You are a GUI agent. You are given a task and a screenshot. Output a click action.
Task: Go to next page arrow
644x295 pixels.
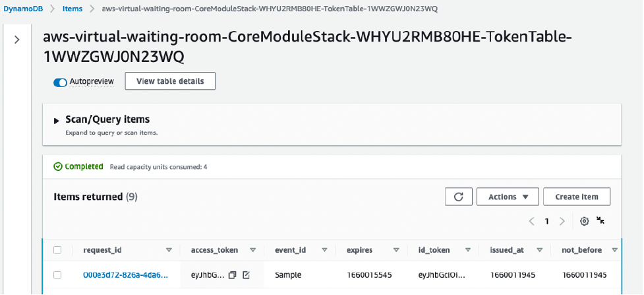click(x=562, y=221)
